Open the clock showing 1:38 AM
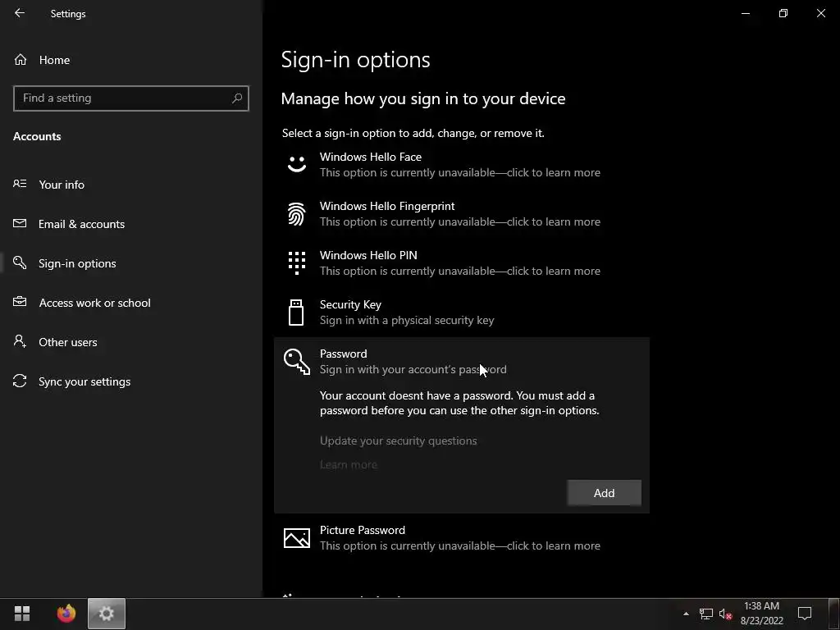The height and width of the screenshot is (630, 840). click(x=762, y=614)
